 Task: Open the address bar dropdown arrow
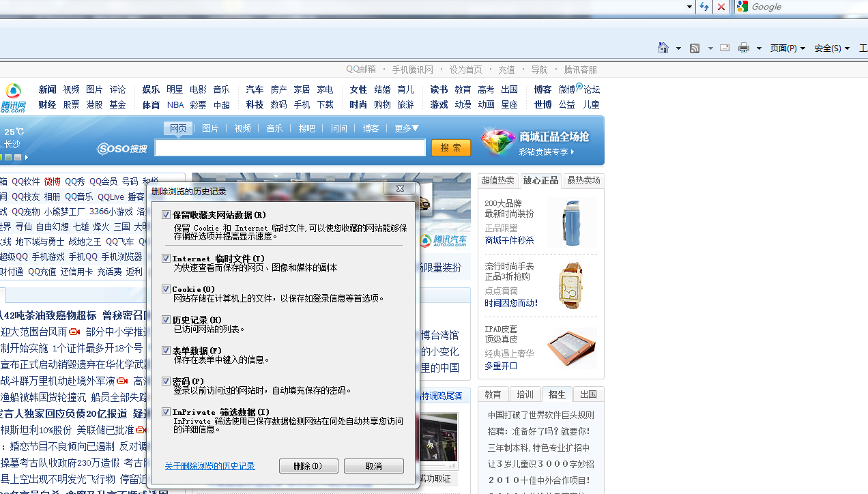(689, 7)
